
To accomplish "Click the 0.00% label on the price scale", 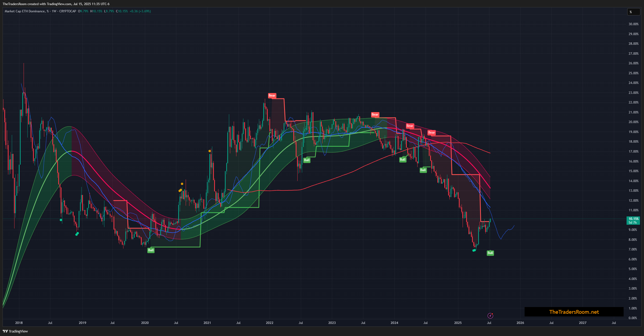I will [x=633, y=318].
